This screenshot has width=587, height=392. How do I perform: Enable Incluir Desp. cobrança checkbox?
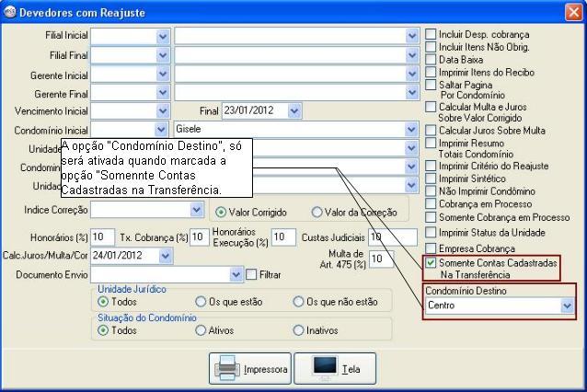click(431, 34)
